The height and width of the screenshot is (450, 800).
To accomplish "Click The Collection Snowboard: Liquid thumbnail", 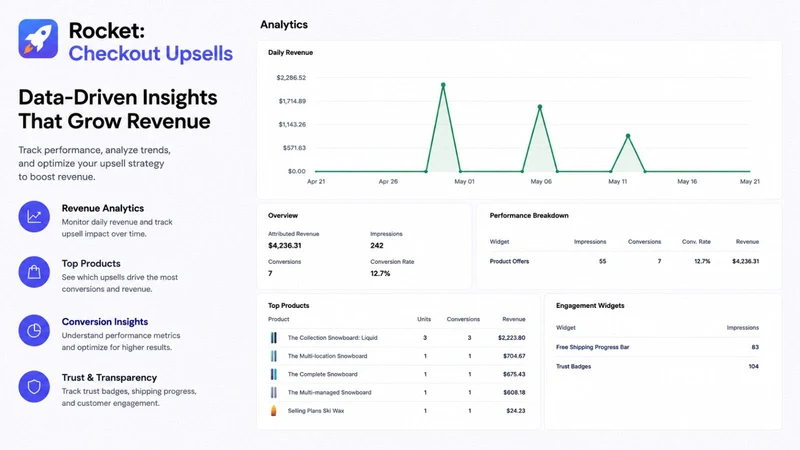I will pyautogui.click(x=274, y=338).
